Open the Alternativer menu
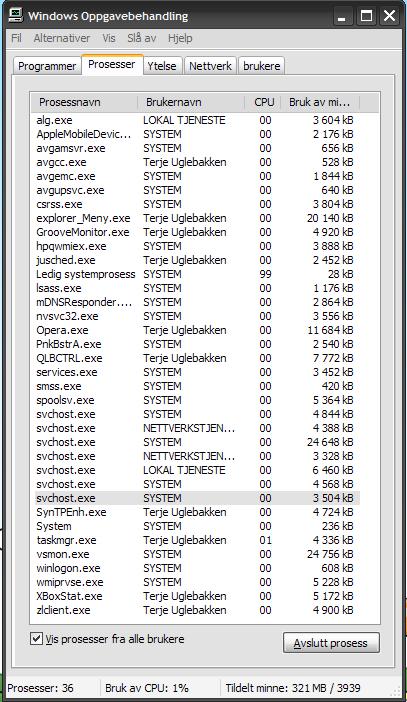 pyautogui.click(x=62, y=38)
